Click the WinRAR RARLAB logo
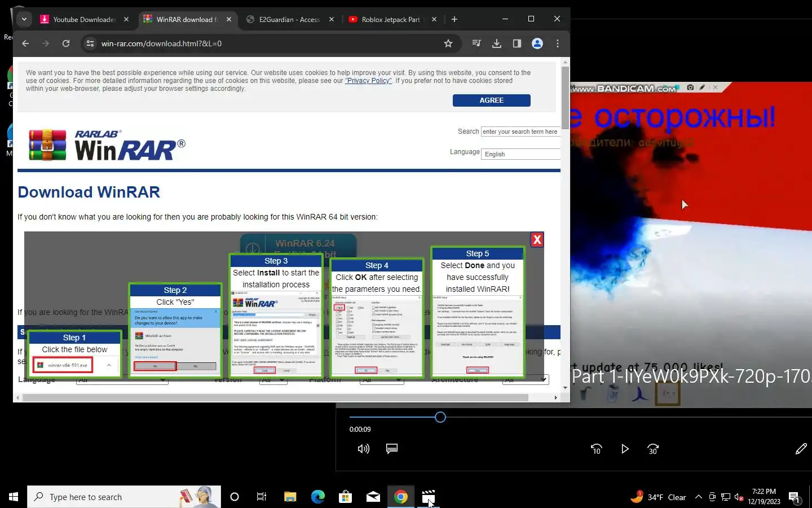 point(107,145)
